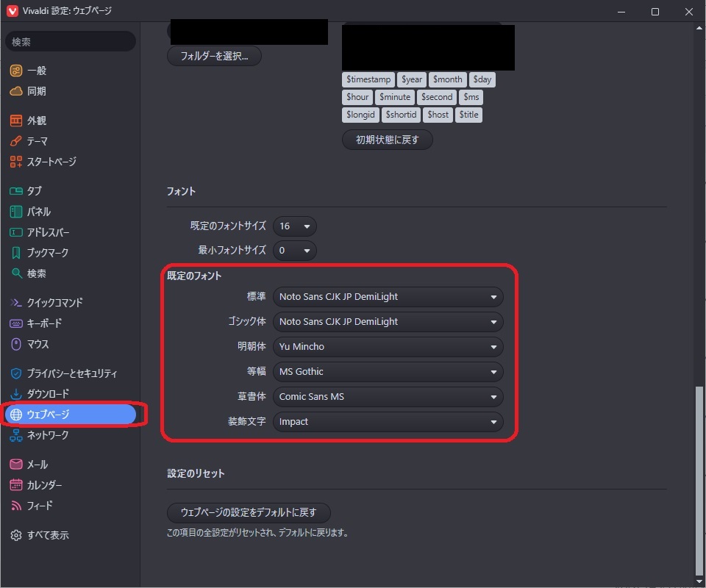This screenshot has width=706, height=588.
Task: Open the 一般 (General) settings icon
Action: [16, 71]
